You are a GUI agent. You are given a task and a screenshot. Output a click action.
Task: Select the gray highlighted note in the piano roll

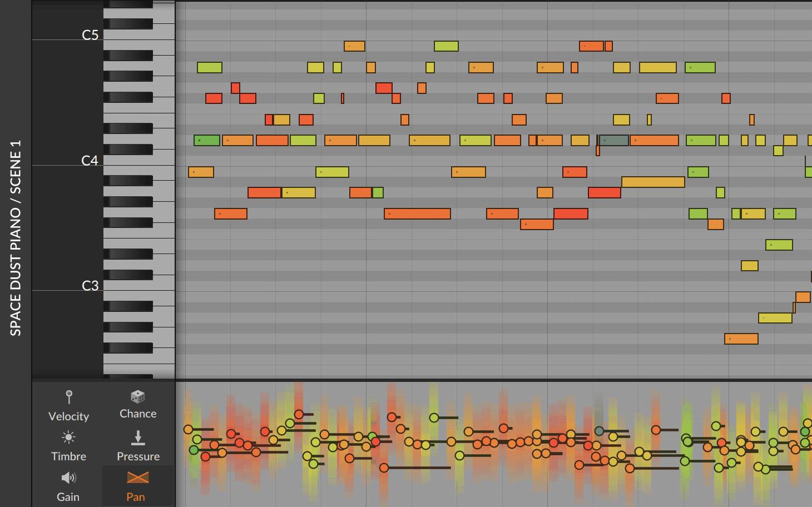(614, 141)
